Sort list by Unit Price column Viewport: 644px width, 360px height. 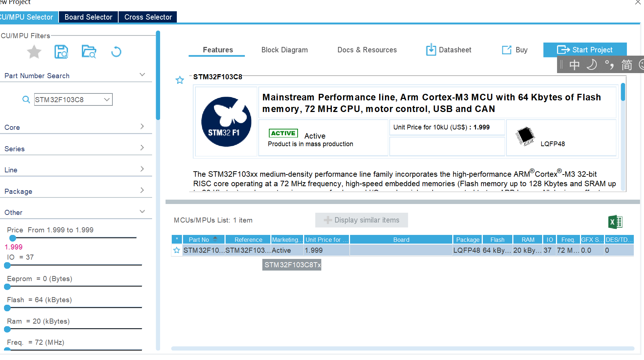tap(327, 239)
